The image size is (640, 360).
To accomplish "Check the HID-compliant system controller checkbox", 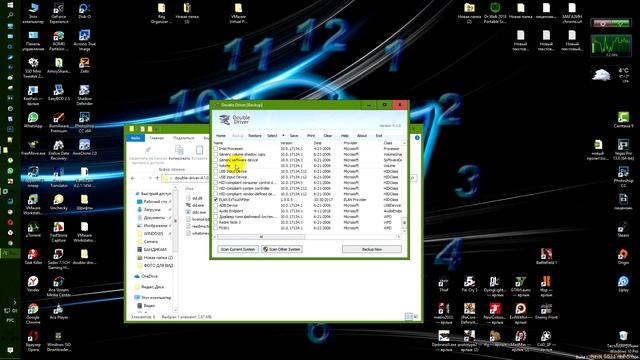I will click(x=216, y=189).
